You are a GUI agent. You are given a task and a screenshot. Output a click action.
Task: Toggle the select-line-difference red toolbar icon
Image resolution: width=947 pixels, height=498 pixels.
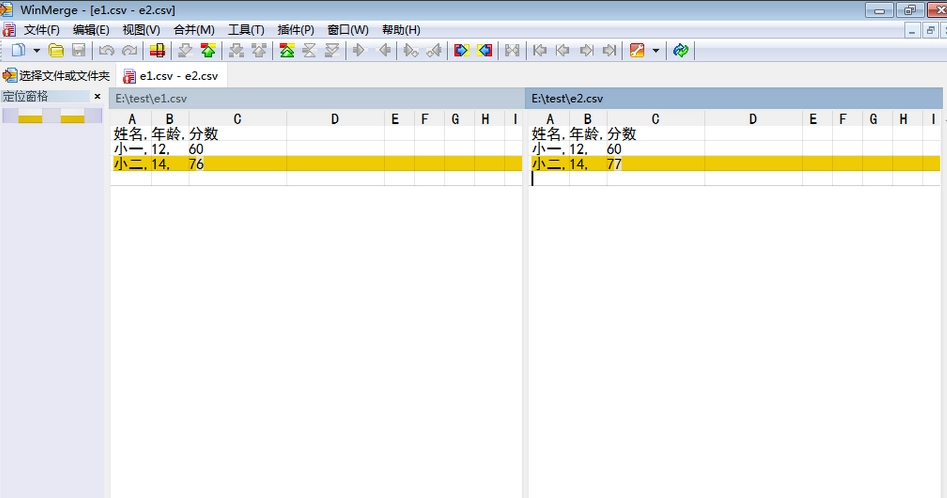(158, 51)
